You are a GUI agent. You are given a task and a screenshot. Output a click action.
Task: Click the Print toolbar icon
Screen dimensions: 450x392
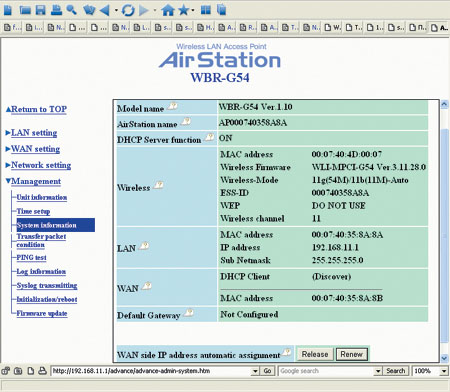(x=56, y=10)
